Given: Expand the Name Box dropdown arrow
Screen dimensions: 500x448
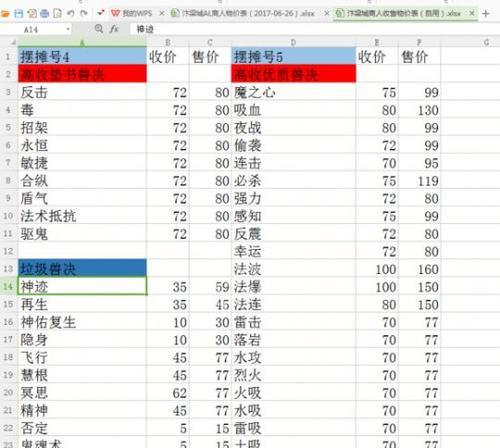Looking at the screenshot, I should 68,29.
